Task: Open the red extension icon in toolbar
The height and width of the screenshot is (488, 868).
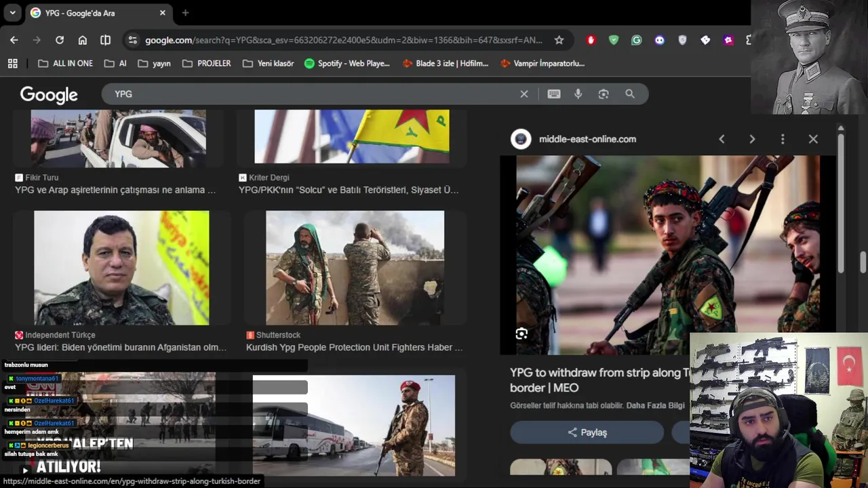Action: 591,40
